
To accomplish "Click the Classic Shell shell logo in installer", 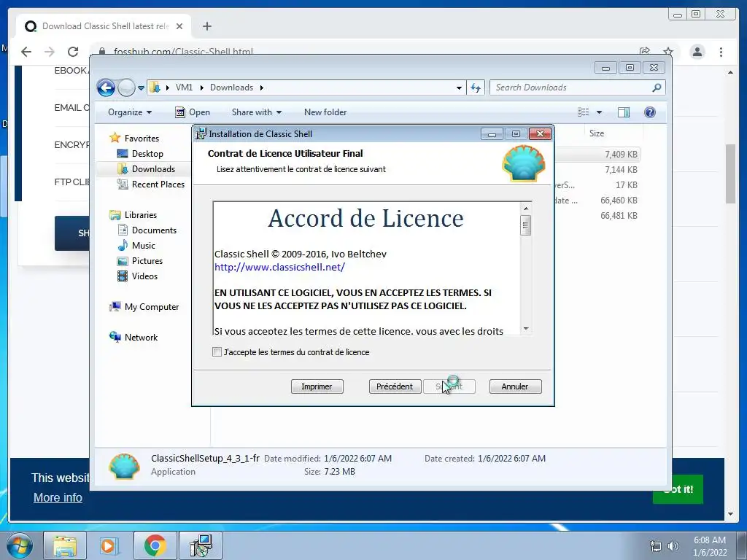I will click(x=524, y=163).
